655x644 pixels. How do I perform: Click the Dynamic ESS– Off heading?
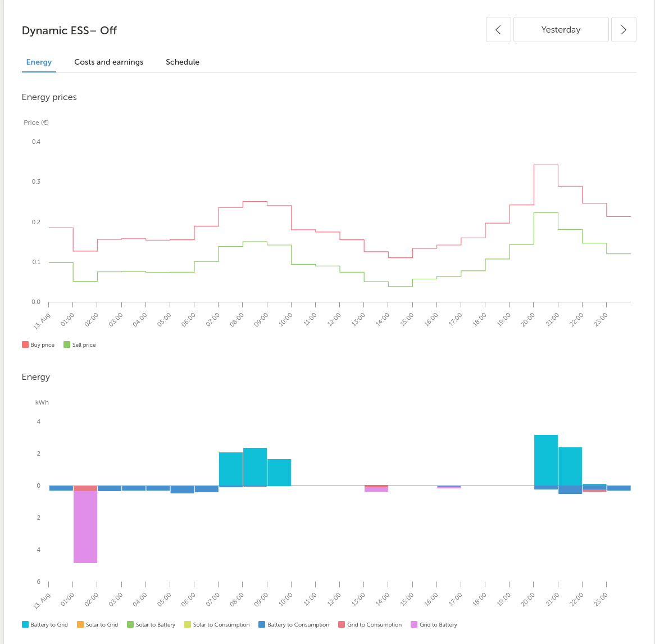pyautogui.click(x=69, y=30)
